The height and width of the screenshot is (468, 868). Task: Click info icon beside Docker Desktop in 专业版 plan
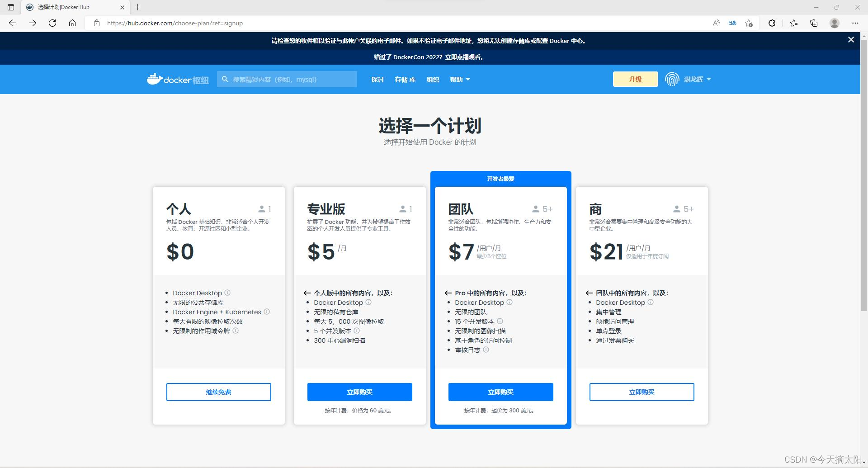(x=368, y=302)
